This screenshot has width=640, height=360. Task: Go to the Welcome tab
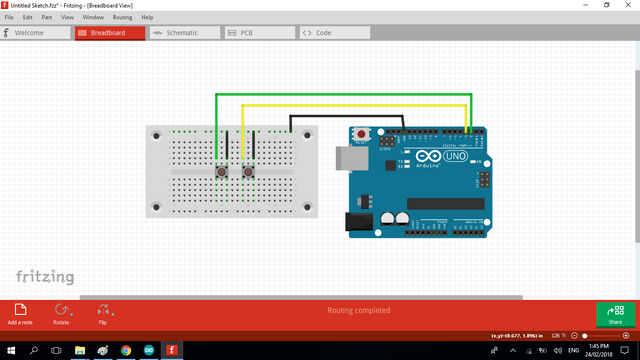click(x=36, y=33)
